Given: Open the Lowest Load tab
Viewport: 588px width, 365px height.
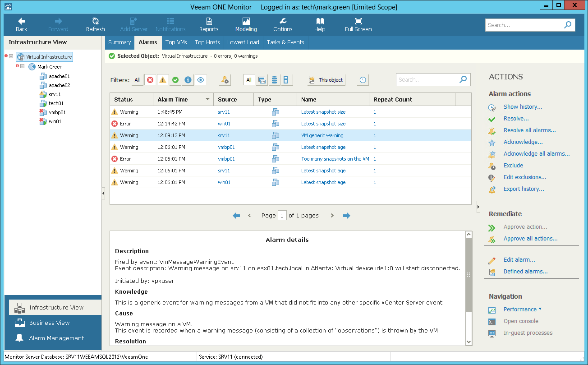Looking at the screenshot, I should coord(243,42).
